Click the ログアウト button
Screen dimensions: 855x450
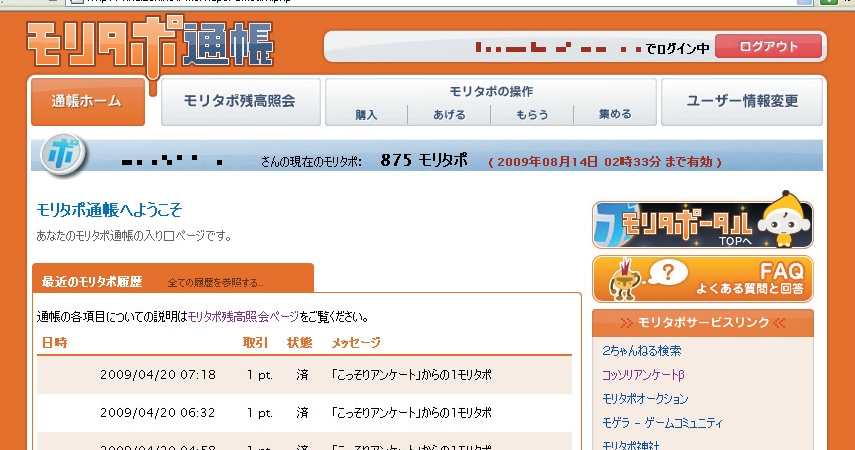[768, 46]
